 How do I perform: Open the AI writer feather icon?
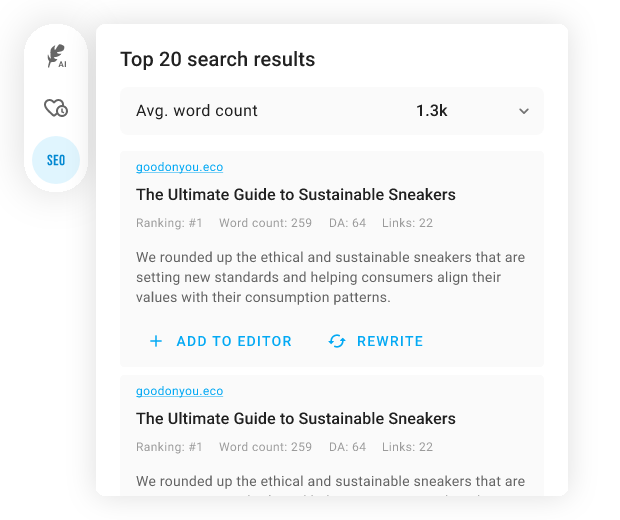click(56, 57)
